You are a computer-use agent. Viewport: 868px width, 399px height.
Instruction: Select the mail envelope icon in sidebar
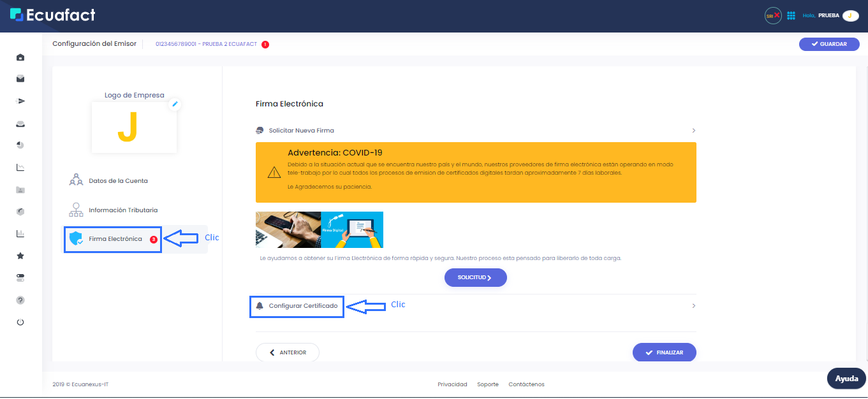[x=20, y=78]
